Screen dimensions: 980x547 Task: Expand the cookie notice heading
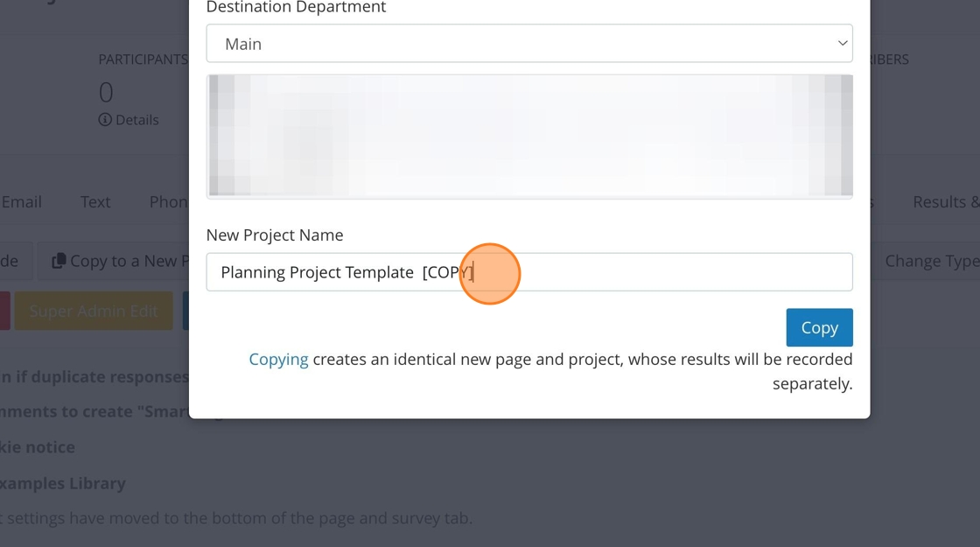pyautogui.click(x=38, y=447)
